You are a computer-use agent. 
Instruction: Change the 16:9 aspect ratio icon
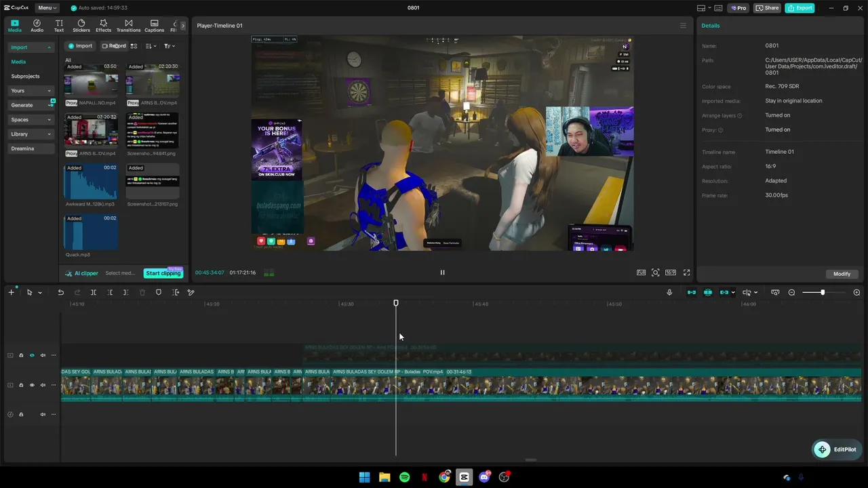click(x=670, y=272)
